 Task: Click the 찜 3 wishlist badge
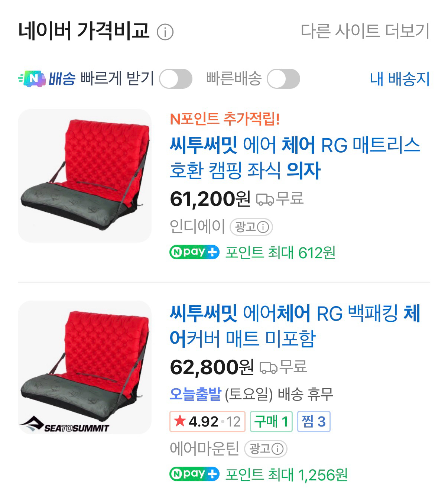coord(314,421)
